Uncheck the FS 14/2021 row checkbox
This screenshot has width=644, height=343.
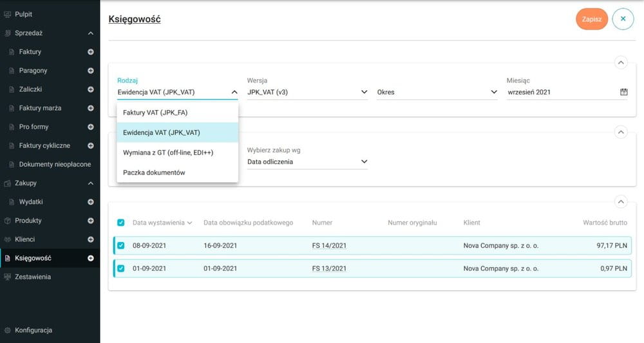coord(121,245)
